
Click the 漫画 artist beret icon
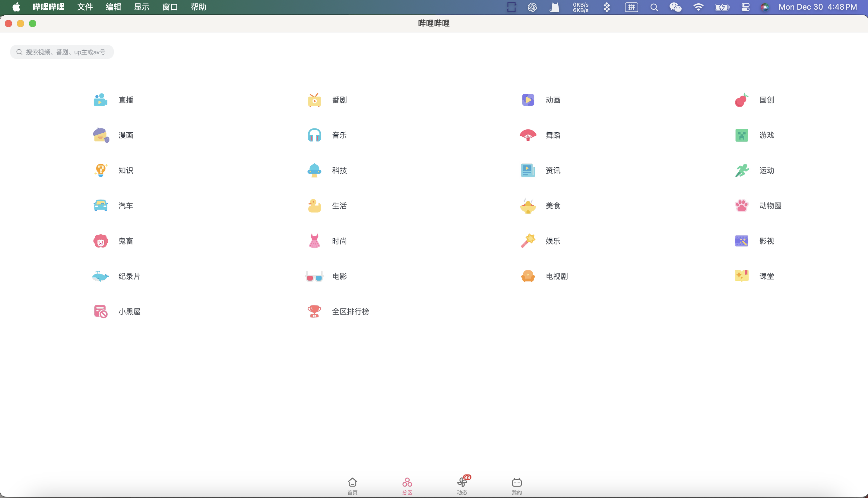click(101, 135)
